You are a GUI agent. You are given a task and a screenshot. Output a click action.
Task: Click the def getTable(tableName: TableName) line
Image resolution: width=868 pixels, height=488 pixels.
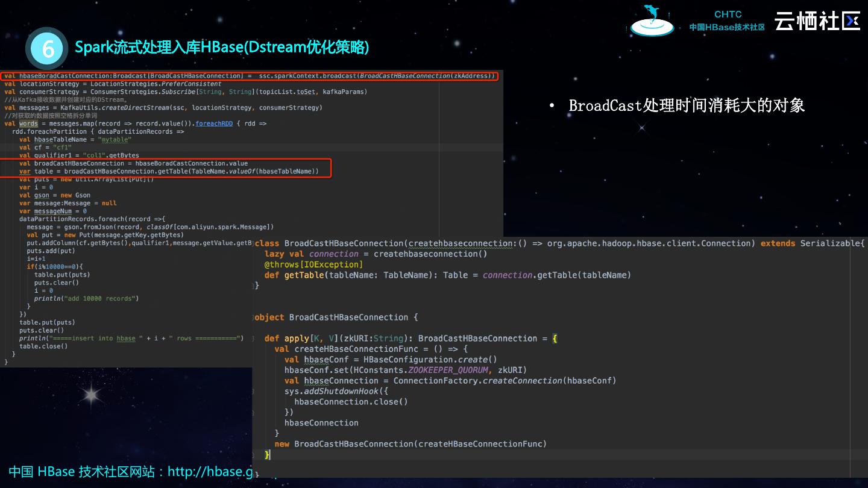click(448, 275)
